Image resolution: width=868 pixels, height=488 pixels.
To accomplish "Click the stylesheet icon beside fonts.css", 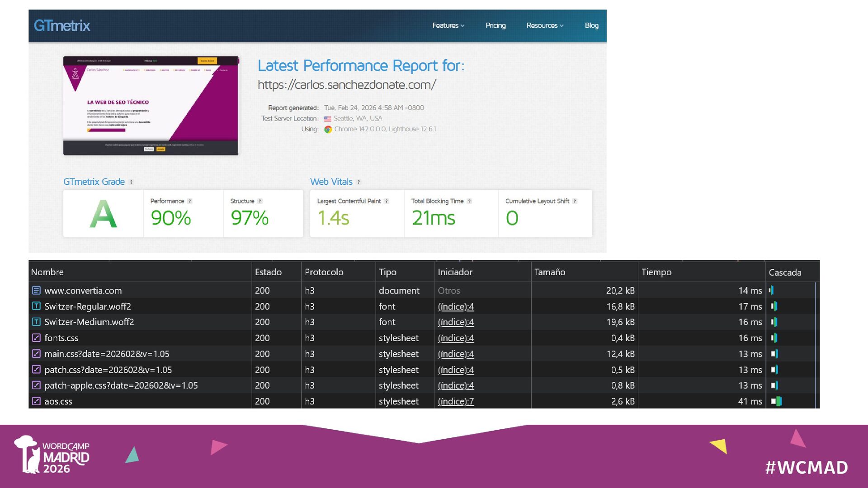I will coord(36,338).
